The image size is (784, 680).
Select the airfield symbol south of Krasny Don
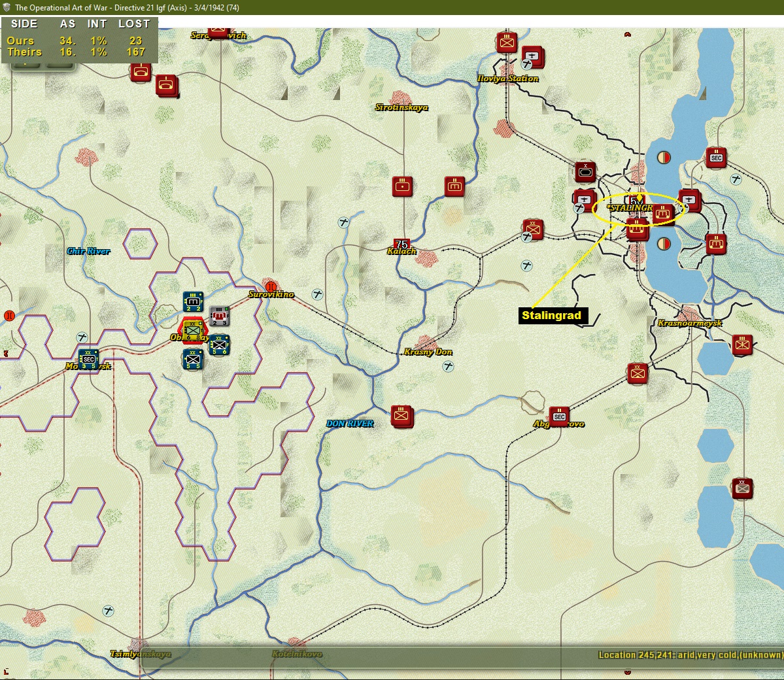pyautogui.click(x=449, y=367)
